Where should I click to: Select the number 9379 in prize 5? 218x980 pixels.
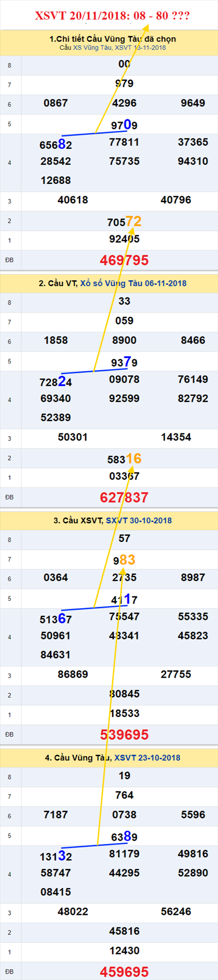[124, 361]
